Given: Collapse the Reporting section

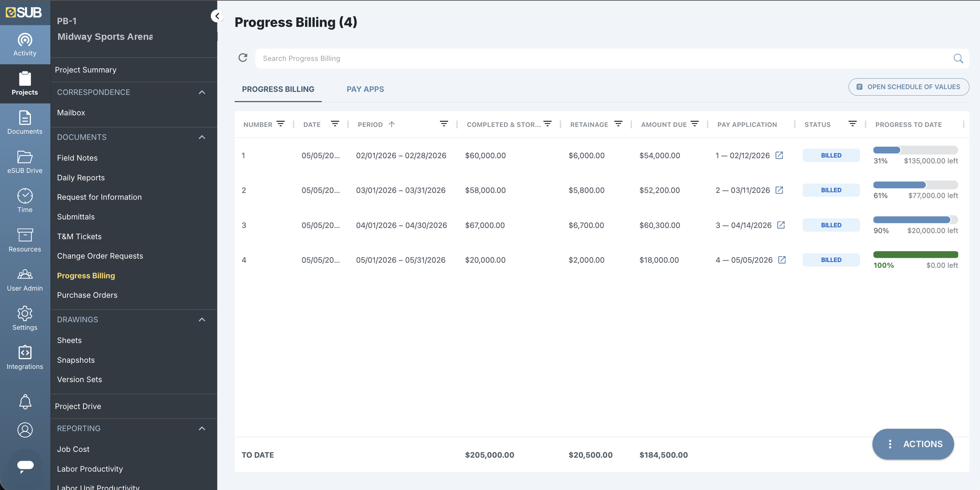Looking at the screenshot, I should 202,428.
